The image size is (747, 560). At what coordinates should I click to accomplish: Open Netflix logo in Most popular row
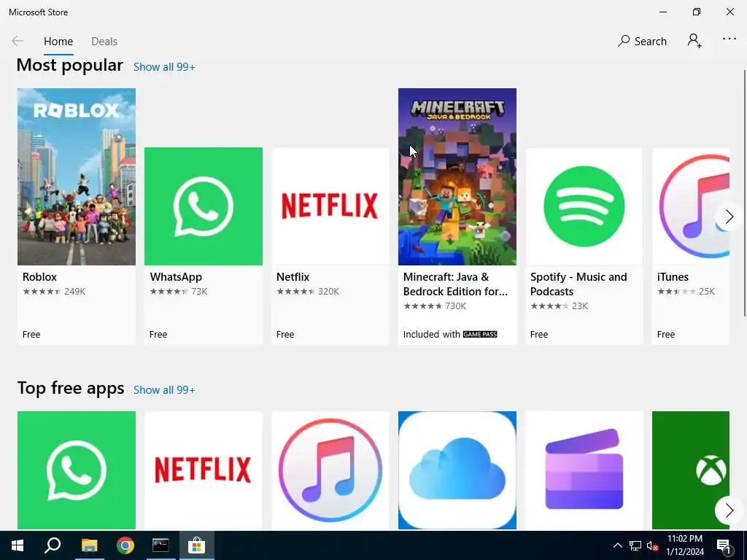tap(330, 206)
